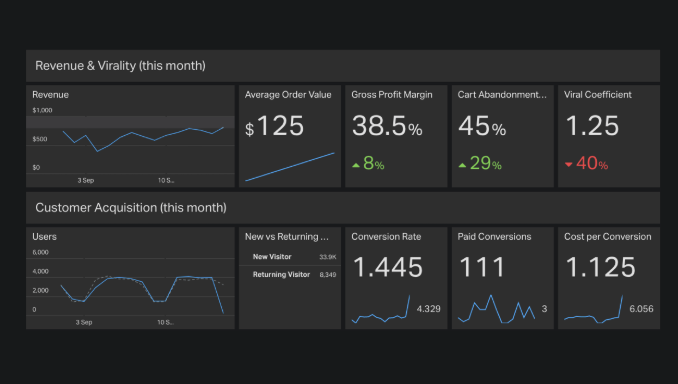Click the 3 Sep marker on Users chart

tap(84, 322)
